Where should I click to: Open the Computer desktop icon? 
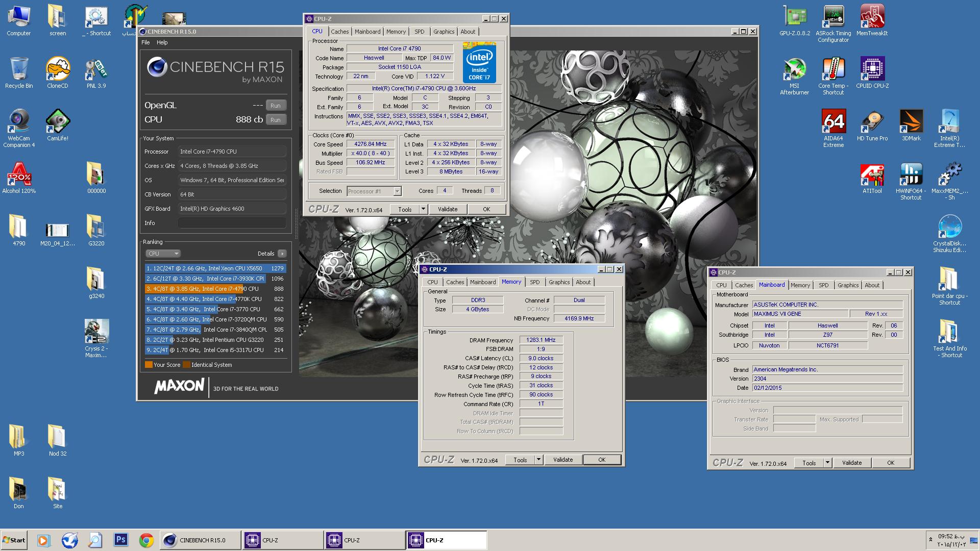pyautogui.click(x=19, y=20)
